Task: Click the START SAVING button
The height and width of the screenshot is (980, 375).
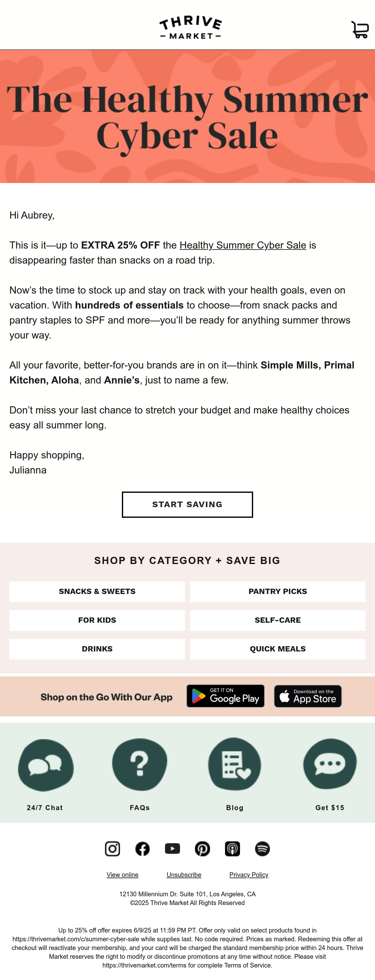Action: point(187,504)
